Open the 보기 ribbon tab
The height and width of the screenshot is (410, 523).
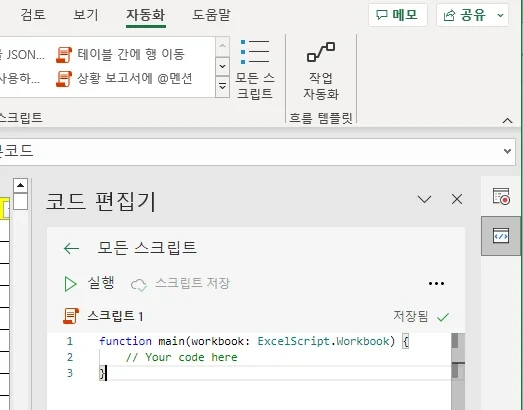tap(86, 15)
